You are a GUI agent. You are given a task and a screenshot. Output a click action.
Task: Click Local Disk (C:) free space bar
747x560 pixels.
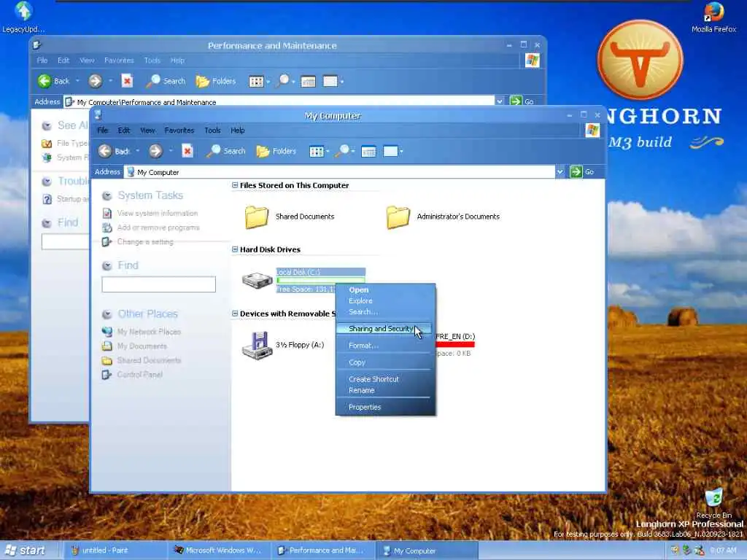[321, 281]
